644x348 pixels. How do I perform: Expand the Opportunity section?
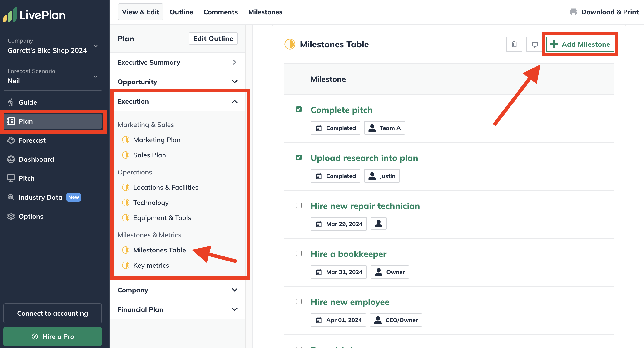[178, 82]
